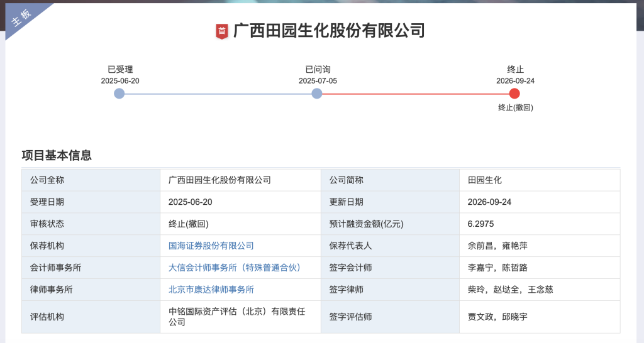Viewport: 644px width, 343px height.
Task: Click the timeline date 2026-09-24 under 终止
Action: click(x=515, y=81)
